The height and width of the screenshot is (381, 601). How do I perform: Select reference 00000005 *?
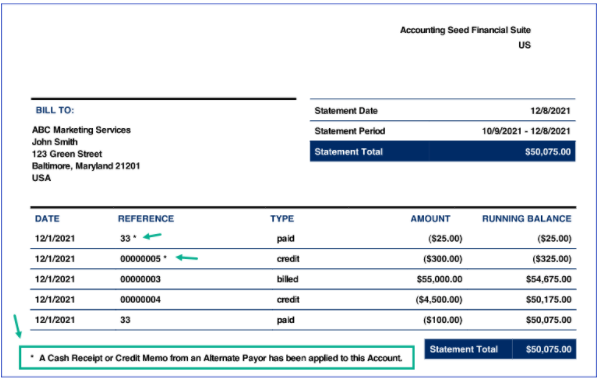click(x=143, y=259)
